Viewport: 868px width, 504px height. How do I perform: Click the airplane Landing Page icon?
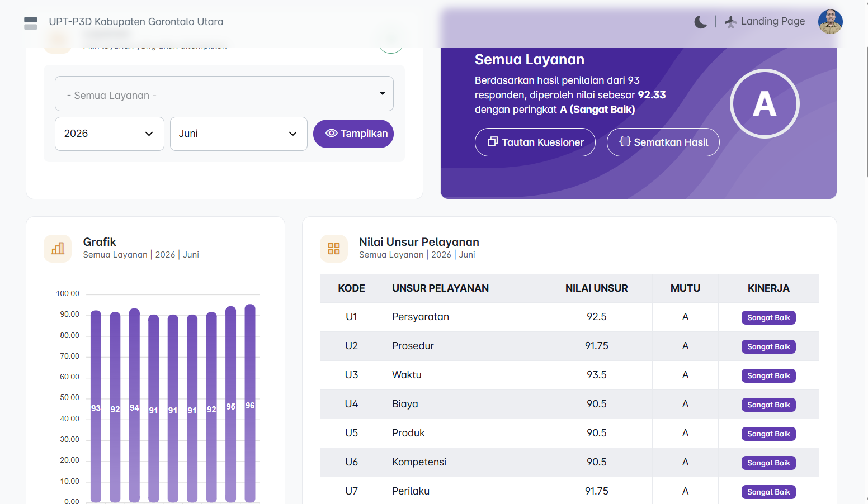tap(730, 22)
